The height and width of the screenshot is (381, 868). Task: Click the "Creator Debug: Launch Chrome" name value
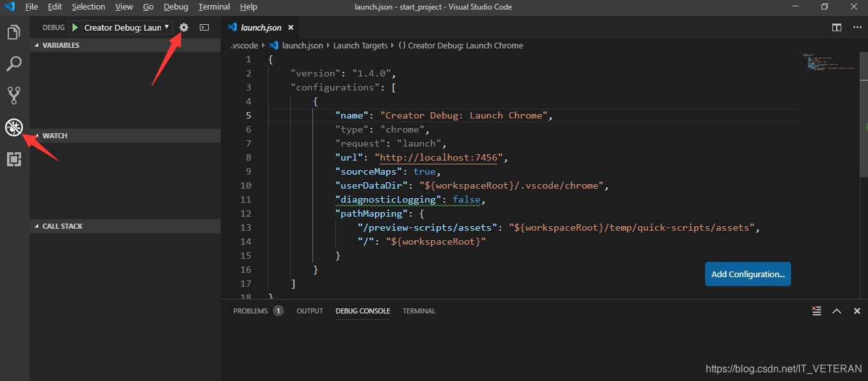point(464,115)
